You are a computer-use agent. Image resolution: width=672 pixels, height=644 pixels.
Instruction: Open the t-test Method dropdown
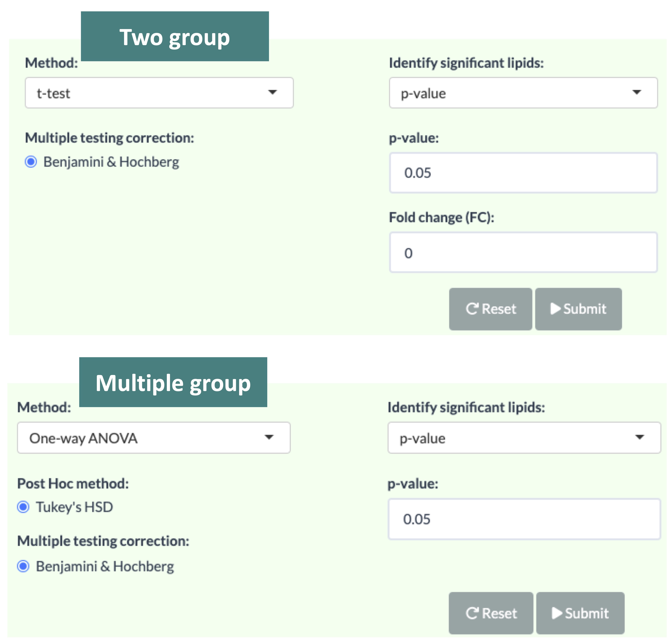tap(159, 93)
